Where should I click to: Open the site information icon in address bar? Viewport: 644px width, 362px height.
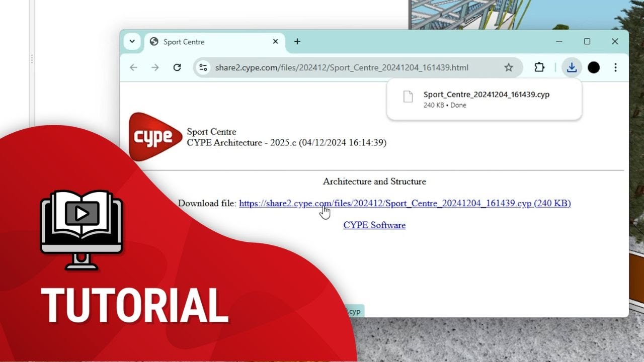point(203,67)
